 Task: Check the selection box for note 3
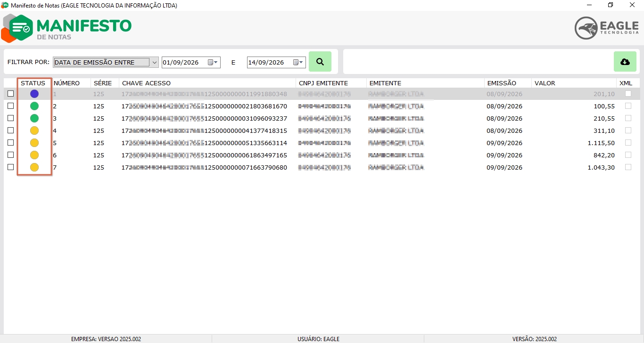coord(11,118)
